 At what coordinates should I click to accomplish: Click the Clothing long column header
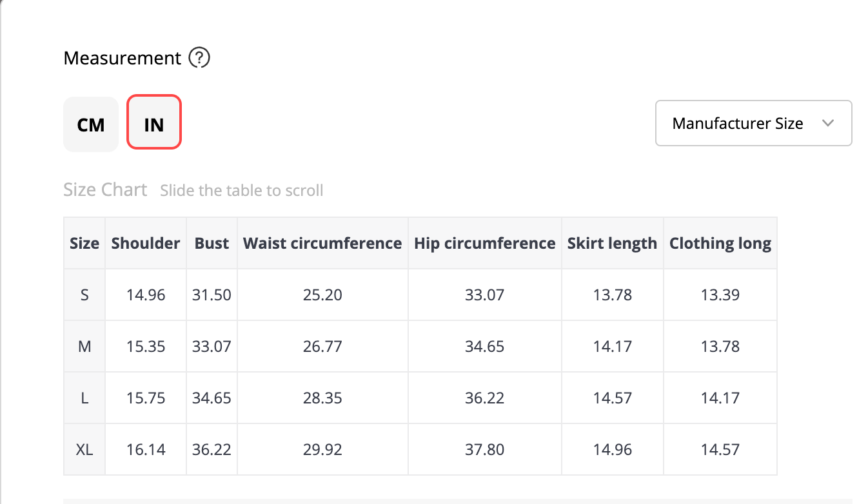click(720, 243)
